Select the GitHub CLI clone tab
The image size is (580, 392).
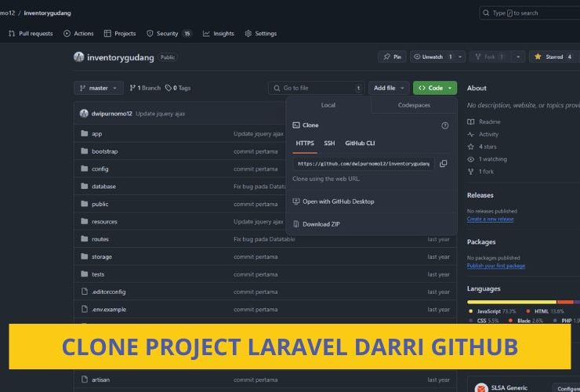tap(360, 143)
